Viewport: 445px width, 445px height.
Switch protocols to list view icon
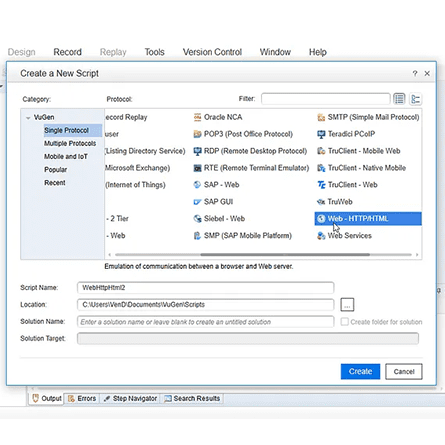coord(399,99)
